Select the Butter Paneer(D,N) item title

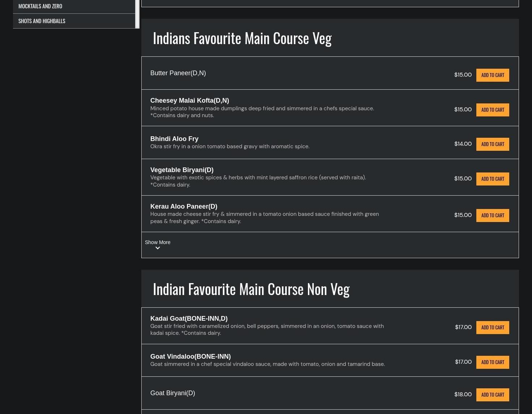[x=178, y=73]
